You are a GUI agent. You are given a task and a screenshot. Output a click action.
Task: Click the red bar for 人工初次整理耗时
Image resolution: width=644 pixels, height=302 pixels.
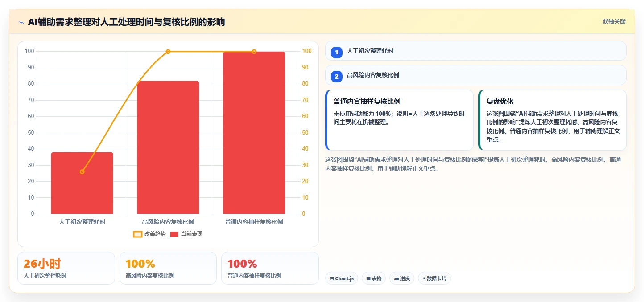click(82, 183)
